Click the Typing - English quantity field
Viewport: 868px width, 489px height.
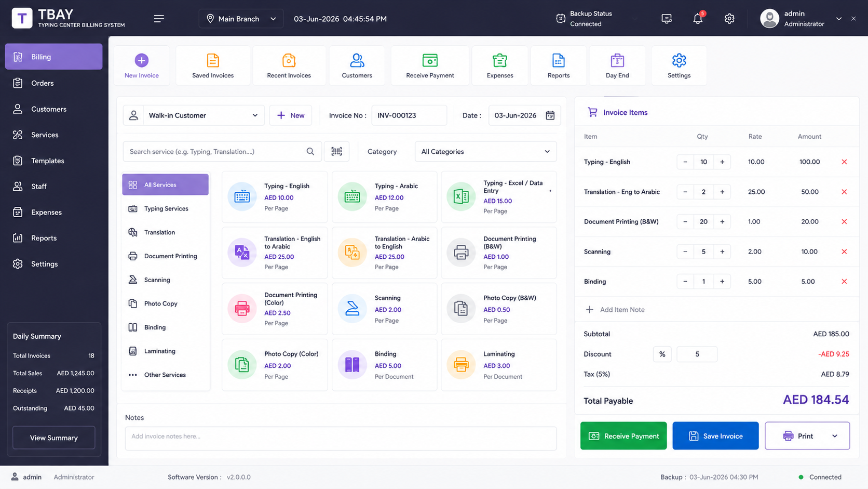coord(703,162)
